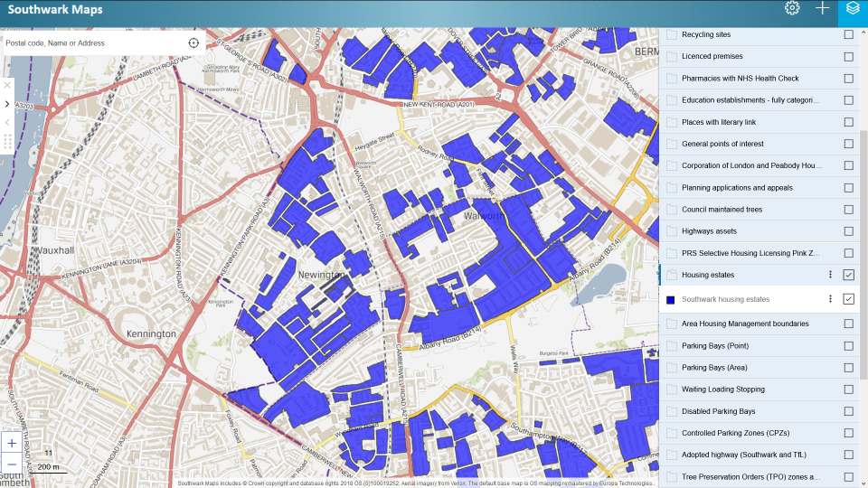The width and height of the screenshot is (868, 488).
Task: Click the Southwark Maps title
Action: pyautogui.click(x=55, y=10)
